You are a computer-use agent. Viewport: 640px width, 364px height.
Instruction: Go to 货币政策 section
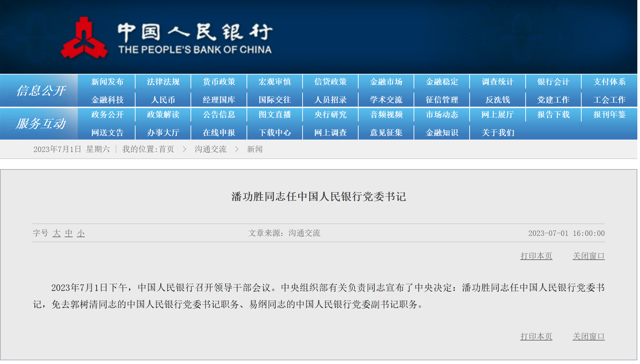(x=219, y=82)
